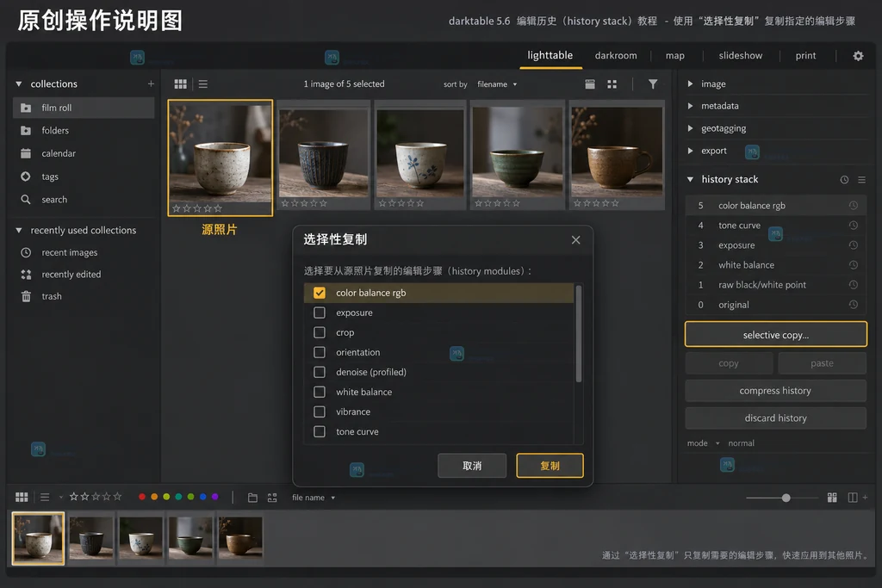Select the blue color label dot

(x=203, y=497)
